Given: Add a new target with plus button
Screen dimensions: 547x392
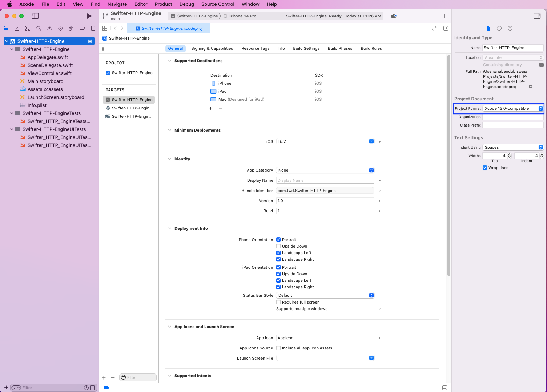Looking at the screenshot, I should [104, 378].
